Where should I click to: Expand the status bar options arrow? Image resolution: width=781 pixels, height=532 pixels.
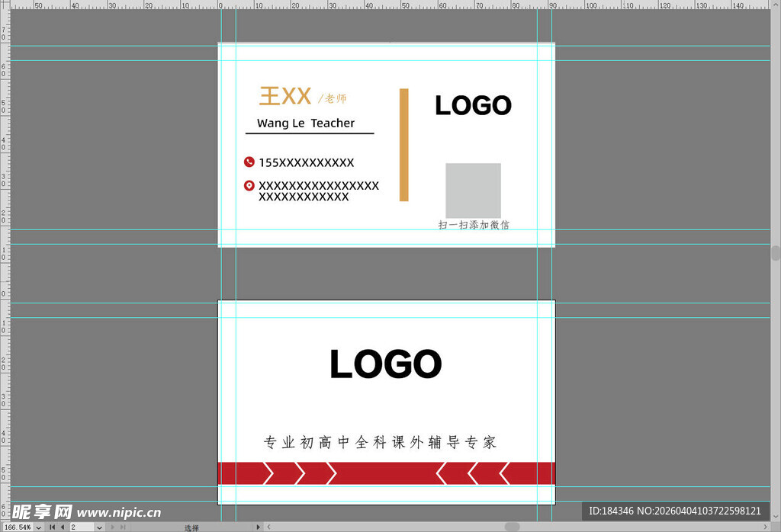(x=258, y=527)
